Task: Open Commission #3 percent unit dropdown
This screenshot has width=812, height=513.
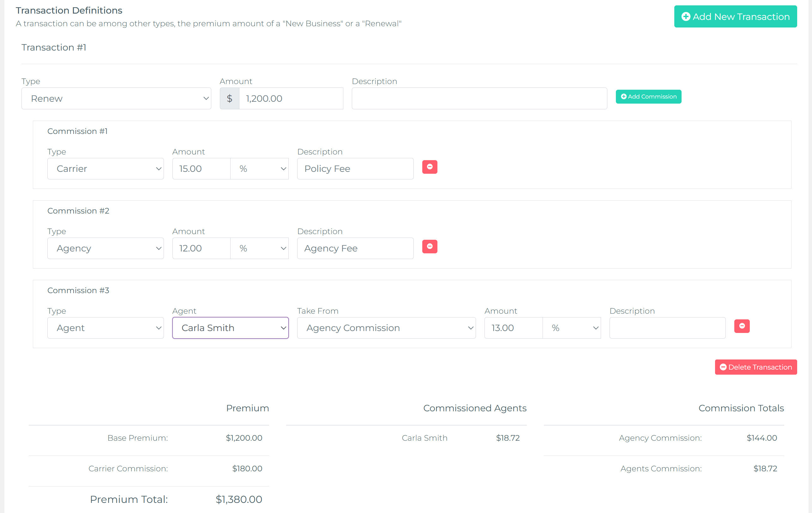Action: [x=572, y=328]
